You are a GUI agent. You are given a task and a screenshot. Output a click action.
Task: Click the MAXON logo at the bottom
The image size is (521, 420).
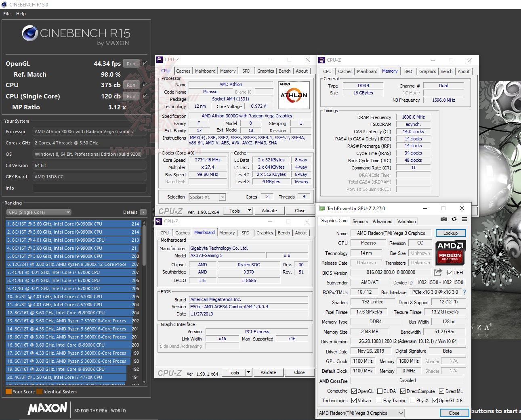coord(47,408)
